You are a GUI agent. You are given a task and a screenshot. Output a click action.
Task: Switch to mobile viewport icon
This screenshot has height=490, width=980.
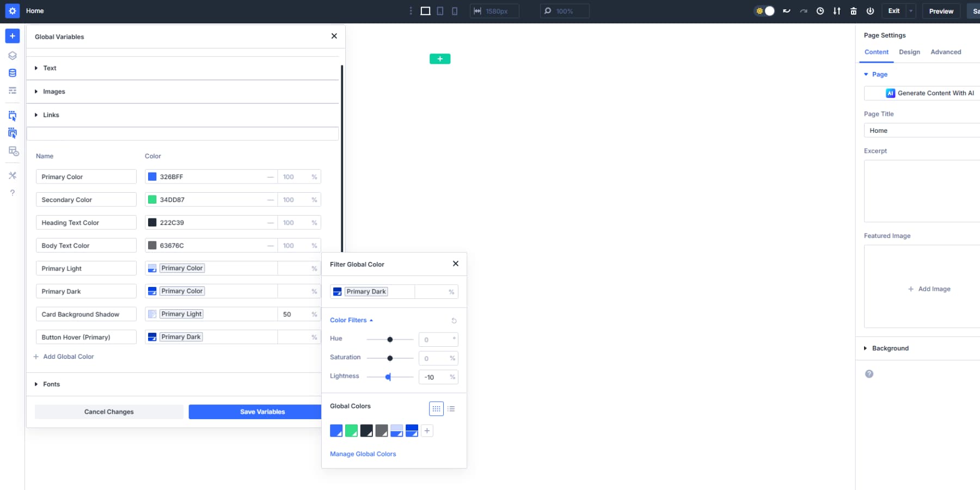pos(454,11)
